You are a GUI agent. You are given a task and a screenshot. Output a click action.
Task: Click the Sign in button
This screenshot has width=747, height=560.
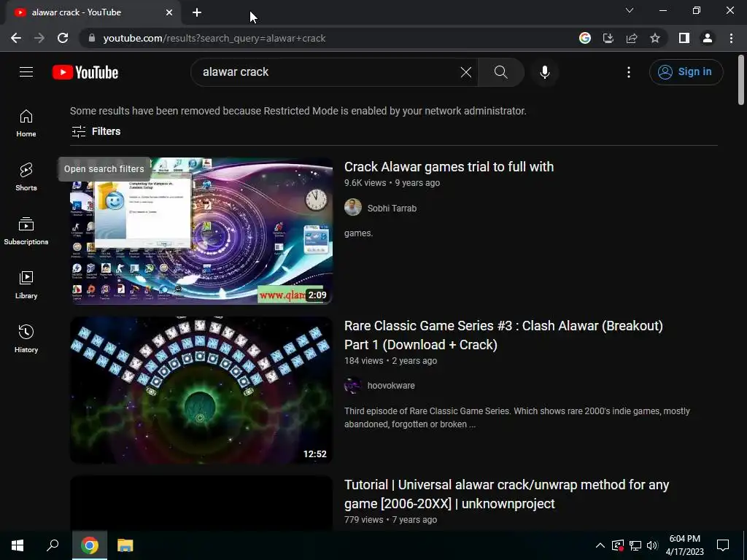(686, 72)
